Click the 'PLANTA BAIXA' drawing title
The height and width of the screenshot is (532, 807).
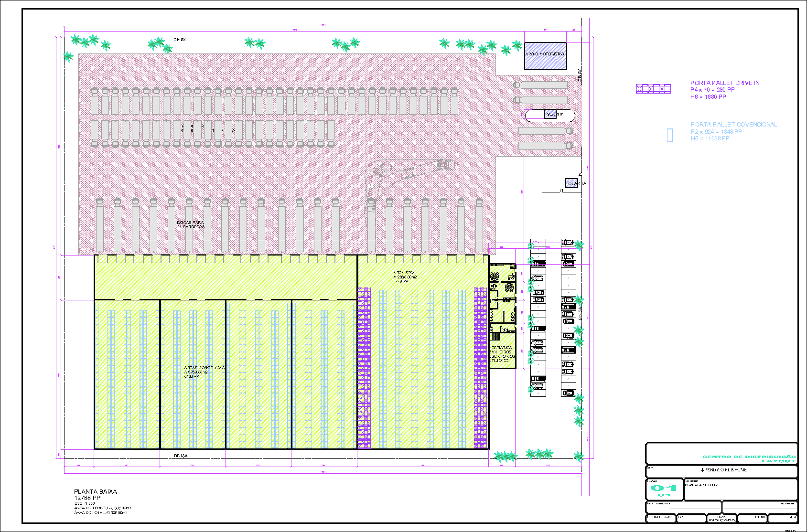[x=96, y=491]
